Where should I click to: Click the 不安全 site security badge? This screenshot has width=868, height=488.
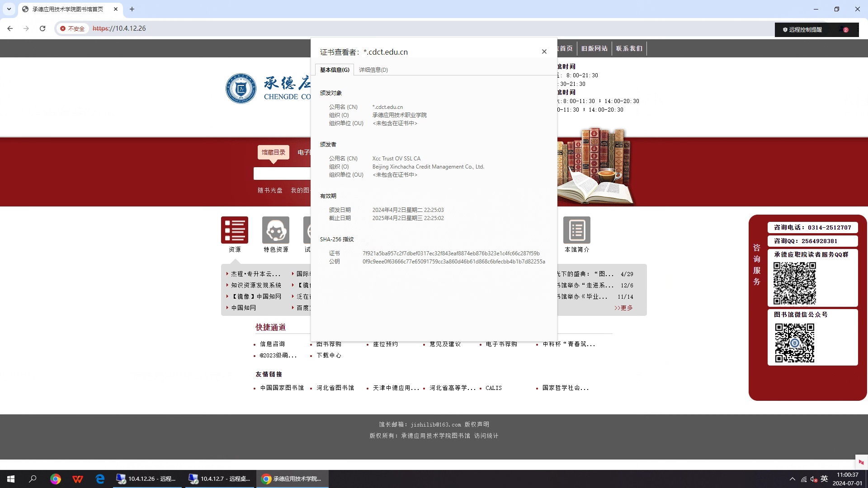[73, 28]
